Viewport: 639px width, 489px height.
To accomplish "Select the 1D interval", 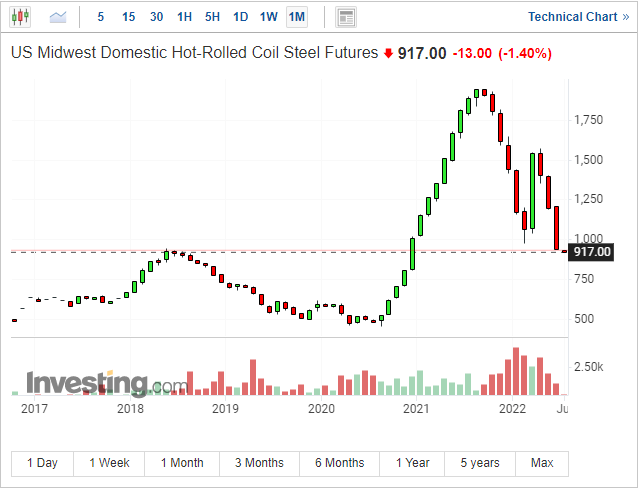I will (x=240, y=17).
